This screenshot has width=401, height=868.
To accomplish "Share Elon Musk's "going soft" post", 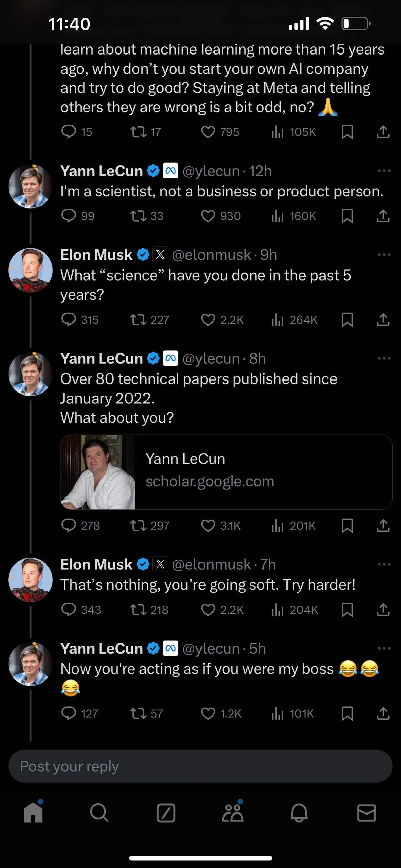I will click(383, 610).
